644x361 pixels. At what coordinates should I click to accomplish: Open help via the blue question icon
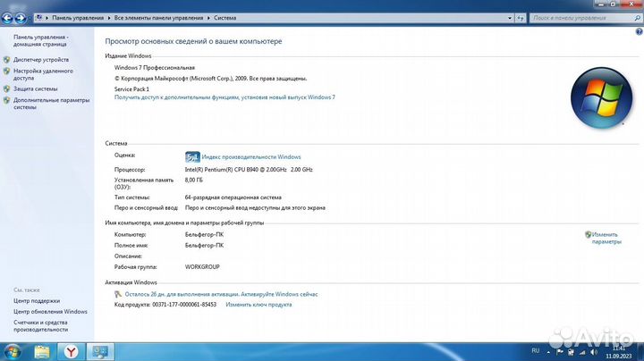639,31
